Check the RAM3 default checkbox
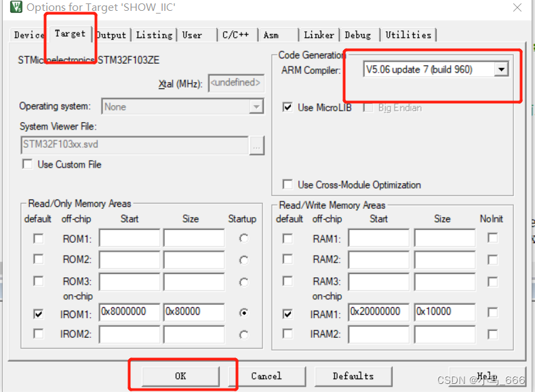The height and width of the screenshot is (392, 535). click(288, 281)
